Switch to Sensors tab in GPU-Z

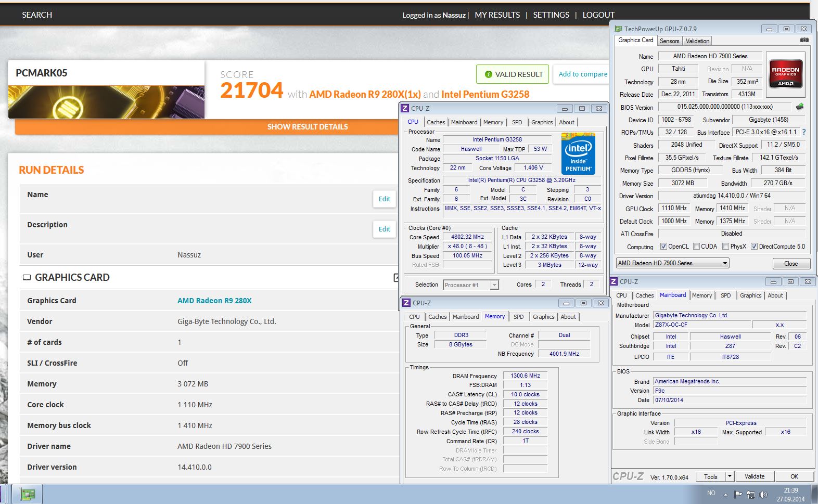pos(669,41)
